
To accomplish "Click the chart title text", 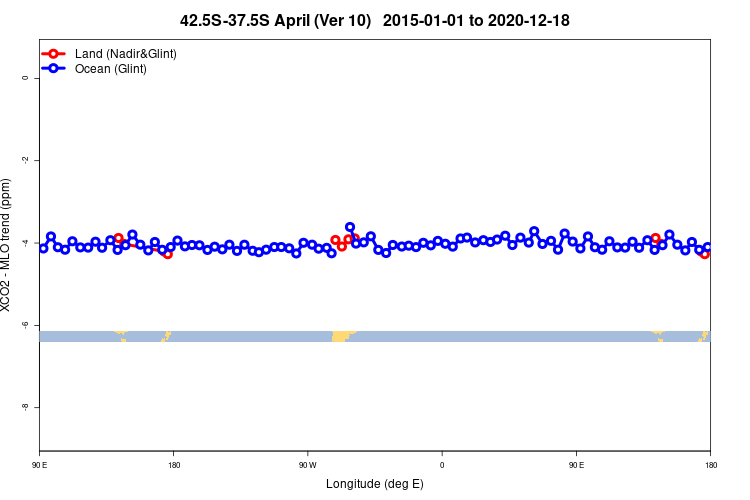I will [x=375, y=21].
